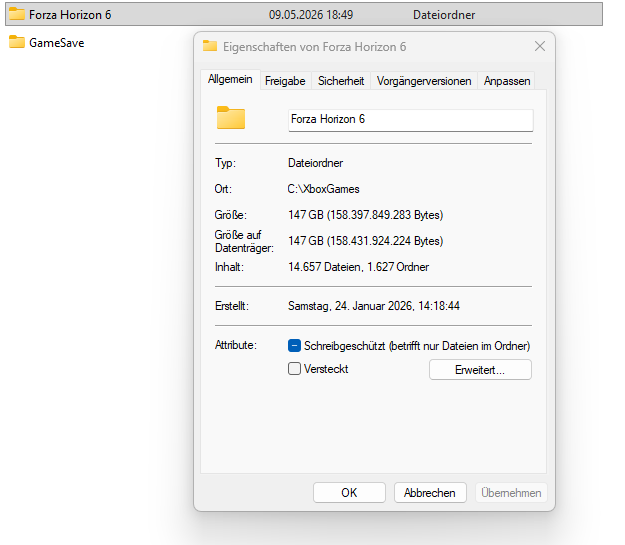Click the Erweitert... button
This screenshot has height=545, width=625.
[x=480, y=370]
